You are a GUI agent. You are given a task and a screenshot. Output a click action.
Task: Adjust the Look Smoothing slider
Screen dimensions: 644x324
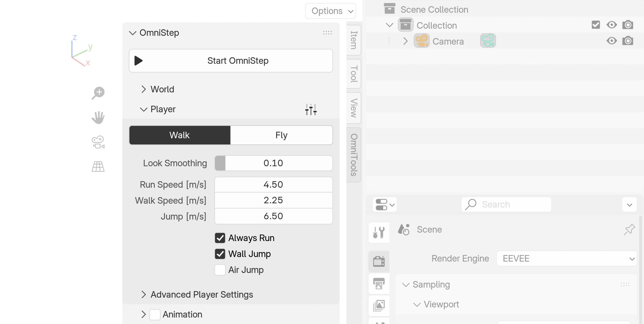pos(273,163)
